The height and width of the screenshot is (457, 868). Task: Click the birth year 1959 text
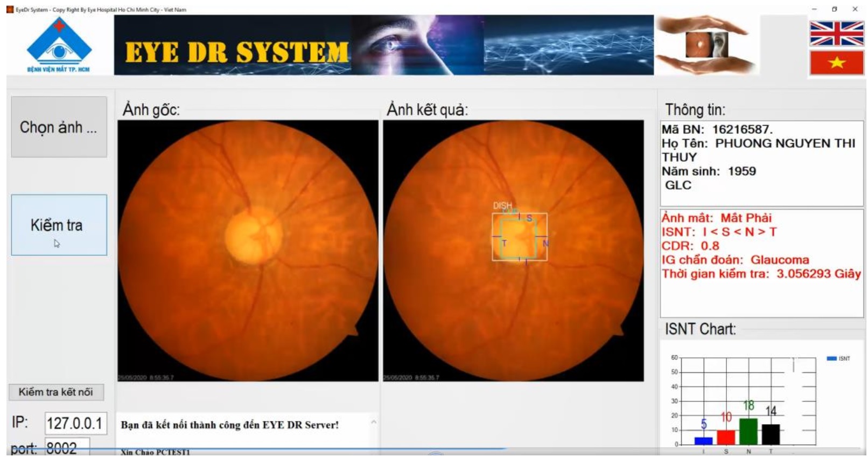742,171
